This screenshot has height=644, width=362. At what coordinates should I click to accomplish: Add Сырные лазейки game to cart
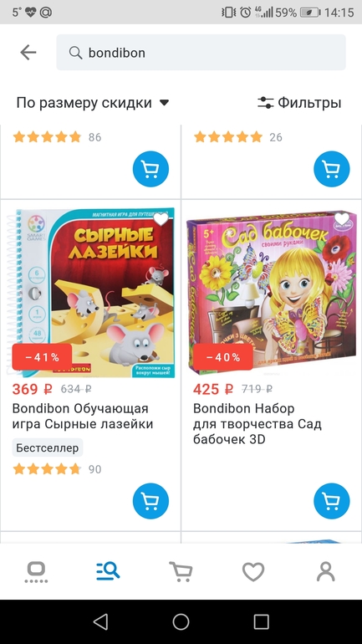pos(150,501)
